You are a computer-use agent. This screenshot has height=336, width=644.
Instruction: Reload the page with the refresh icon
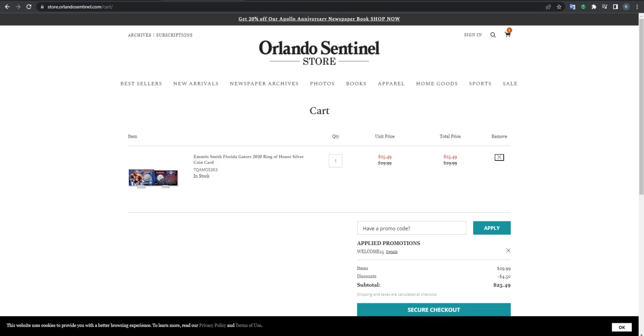(x=29, y=7)
